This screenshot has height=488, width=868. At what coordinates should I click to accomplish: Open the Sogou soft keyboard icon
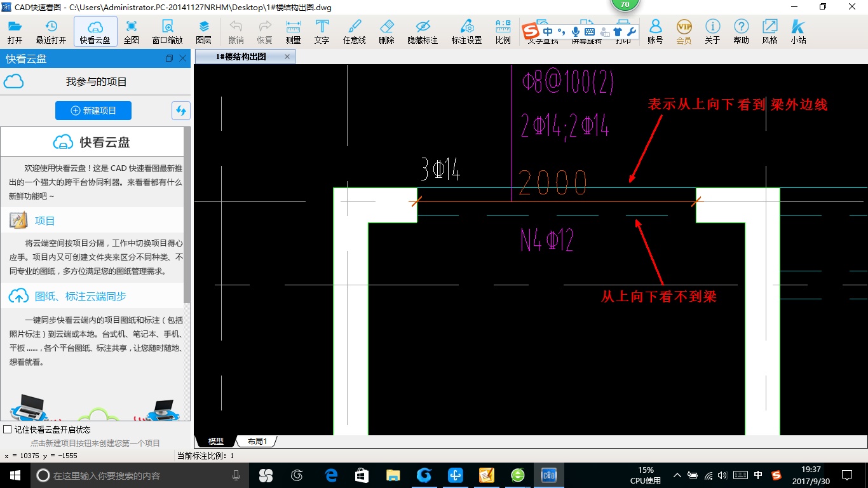pos(589,31)
